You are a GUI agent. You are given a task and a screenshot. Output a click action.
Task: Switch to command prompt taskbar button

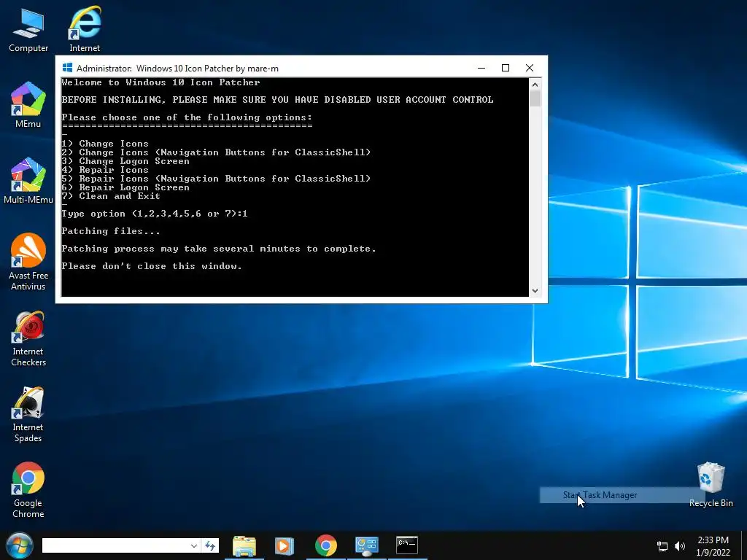[407, 545]
